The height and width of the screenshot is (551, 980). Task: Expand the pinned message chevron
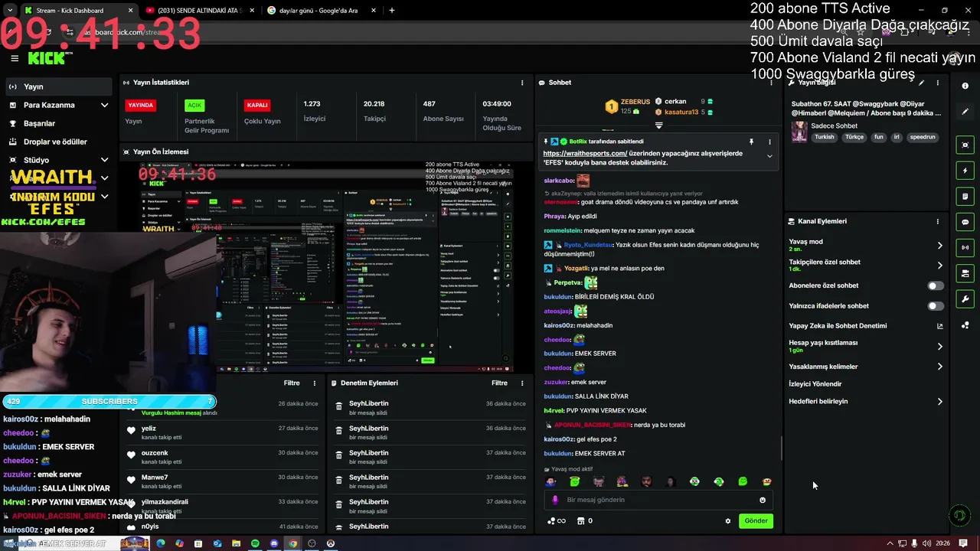[769, 156]
